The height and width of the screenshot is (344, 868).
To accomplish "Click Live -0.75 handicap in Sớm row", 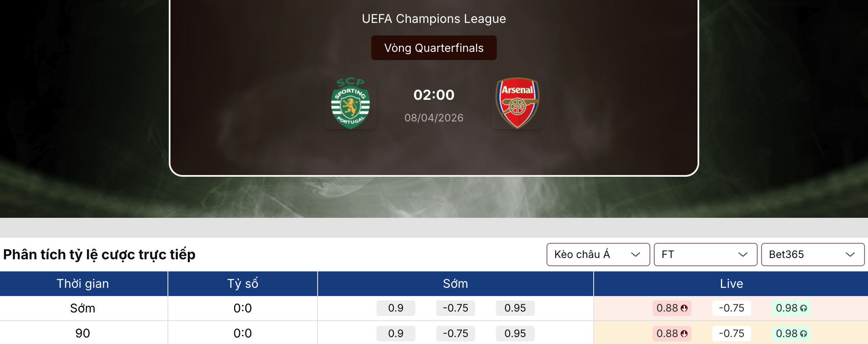I will 731,308.
